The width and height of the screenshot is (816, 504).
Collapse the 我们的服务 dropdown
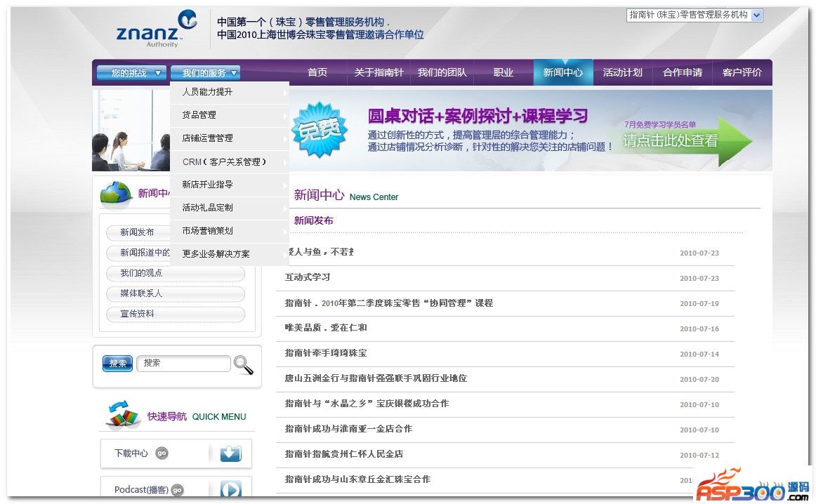[x=205, y=73]
